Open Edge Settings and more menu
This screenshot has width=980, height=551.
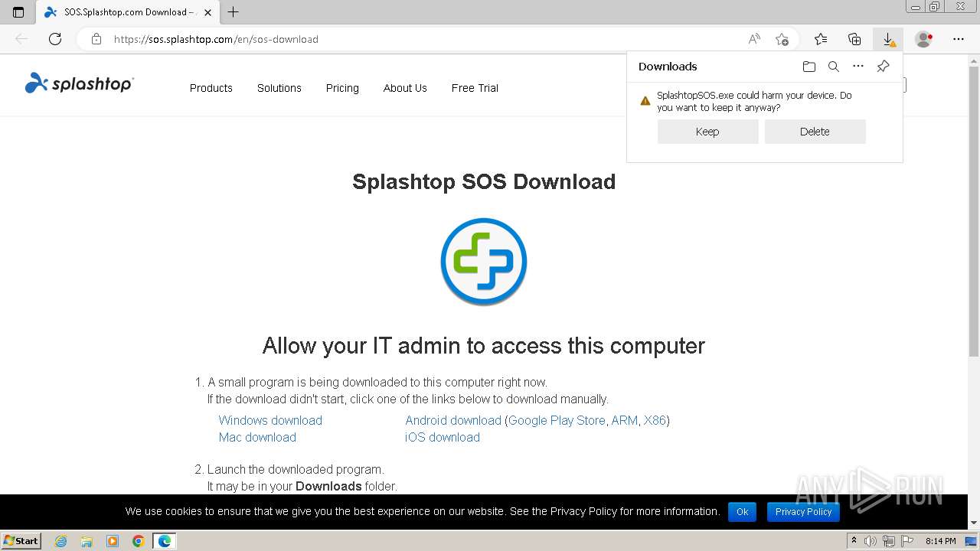959,39
